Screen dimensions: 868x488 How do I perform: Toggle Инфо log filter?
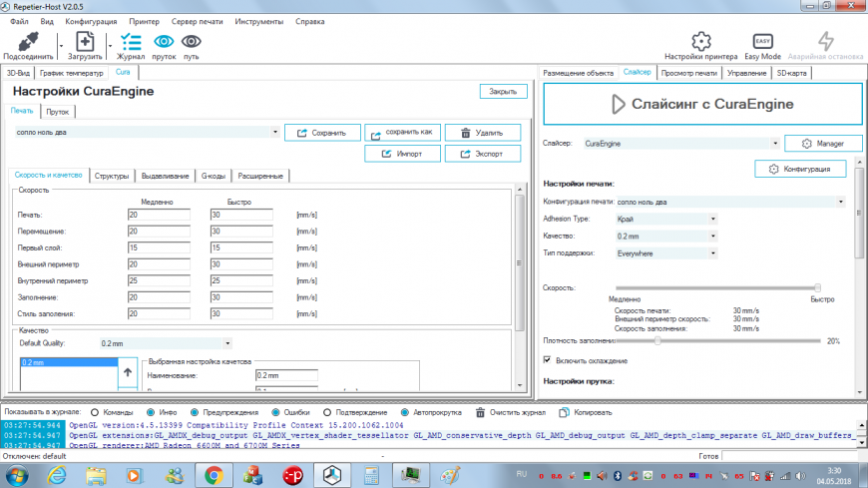coord(151,413)
